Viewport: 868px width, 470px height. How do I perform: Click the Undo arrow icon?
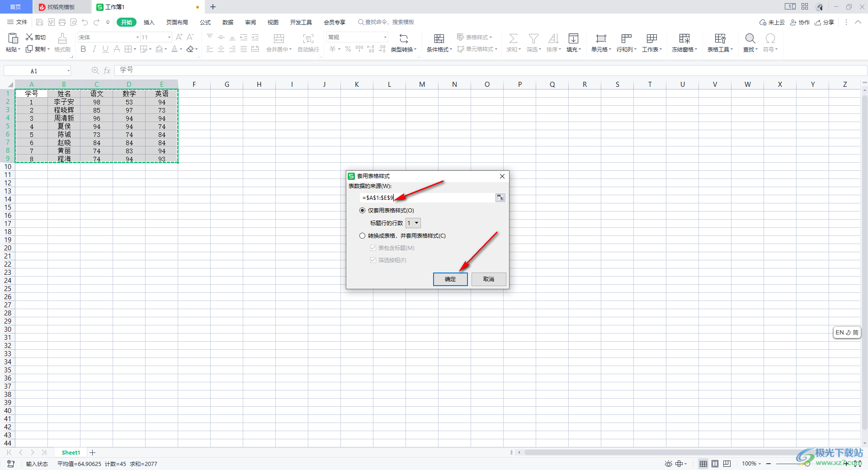pos(85,22)
